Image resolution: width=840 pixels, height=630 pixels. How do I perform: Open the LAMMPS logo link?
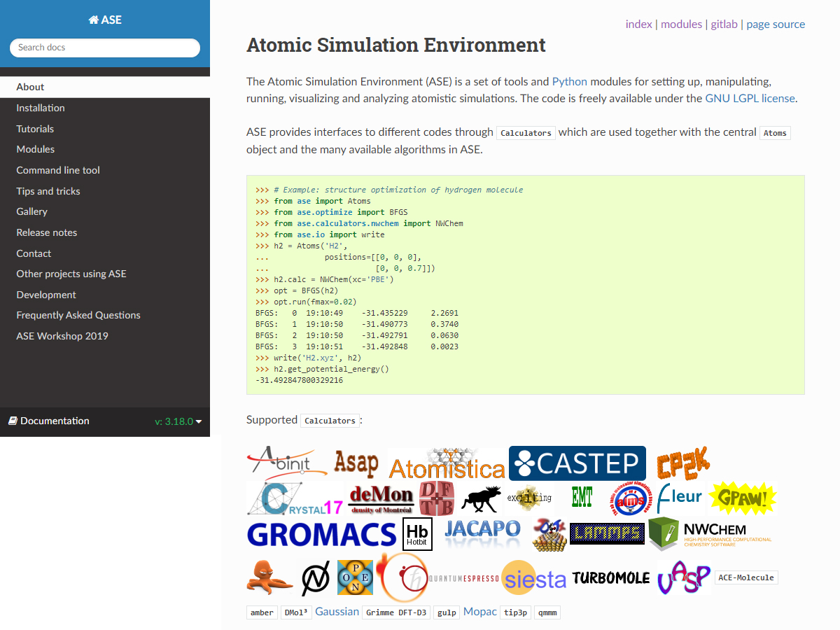click(607, 534)
